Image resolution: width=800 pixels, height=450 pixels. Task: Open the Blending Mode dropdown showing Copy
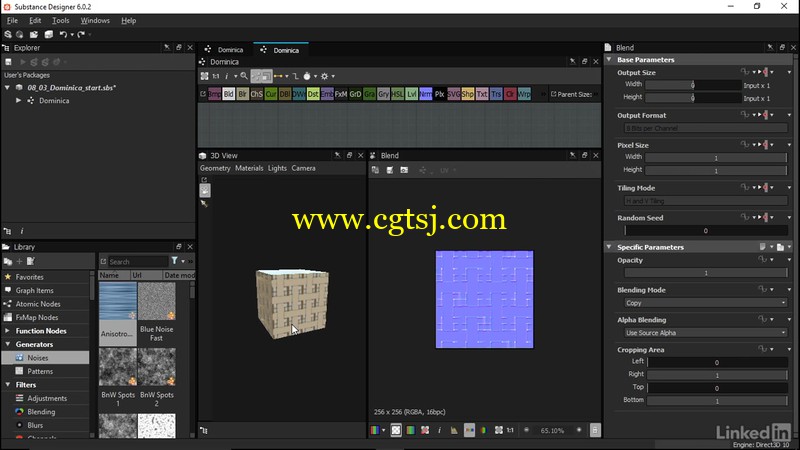(x=706, y=303)
